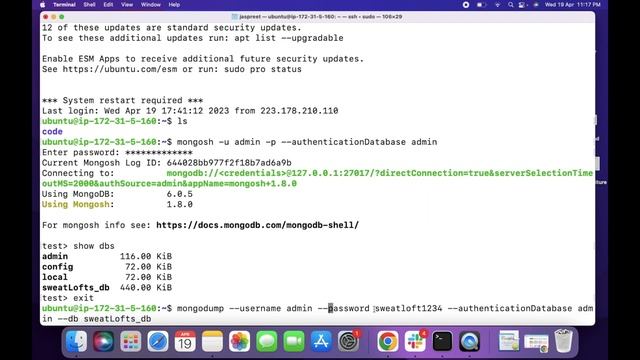Launch FaceTime from the dock
Screen dimensions: 640x360
pyautogui.click(x=294, y=341)
